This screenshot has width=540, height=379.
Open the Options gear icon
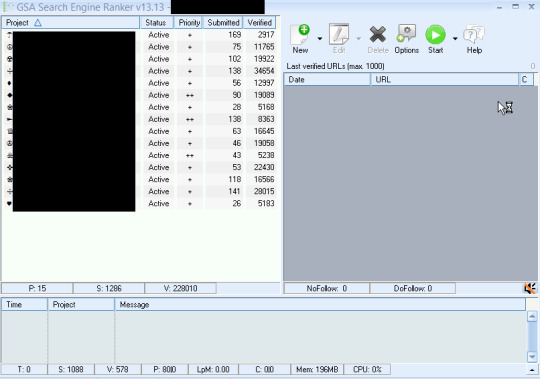(x=406, y=34)
